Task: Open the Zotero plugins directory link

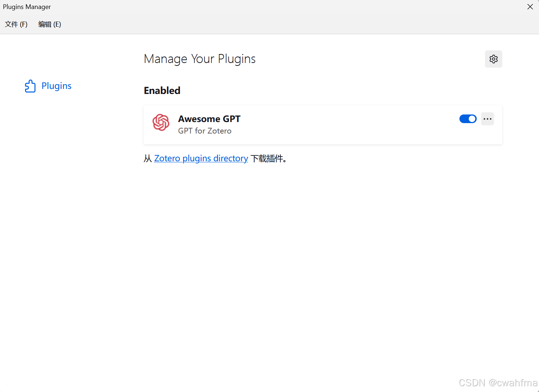Action: point(201,158)
